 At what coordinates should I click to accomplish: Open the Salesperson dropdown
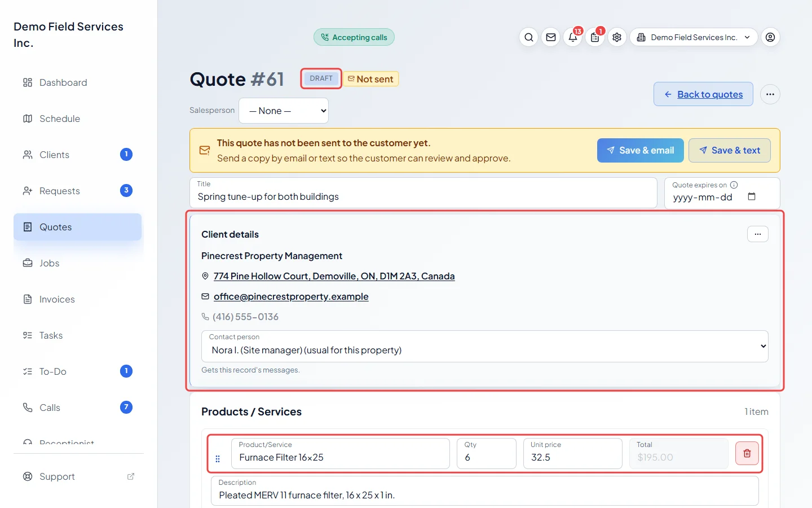[x=284, y=111]
